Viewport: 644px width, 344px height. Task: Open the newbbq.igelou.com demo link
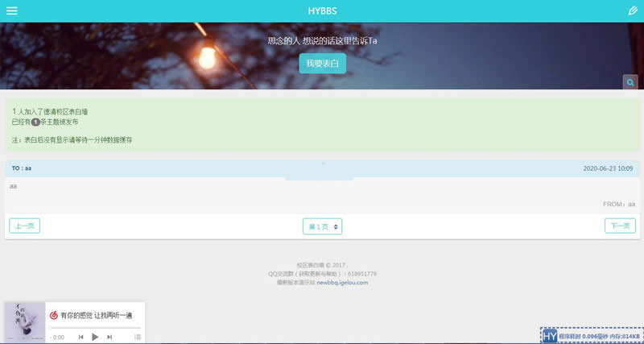[x=342, y=283]
